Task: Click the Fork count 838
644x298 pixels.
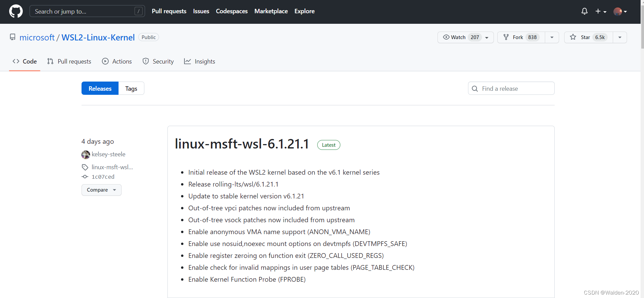Action: tap(532, 37)
